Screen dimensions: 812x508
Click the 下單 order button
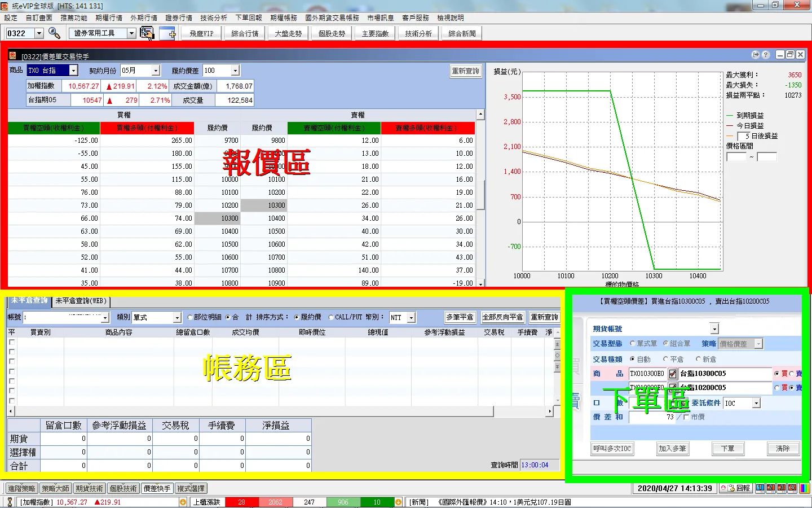pyautogui.click(x=727, y=449)
